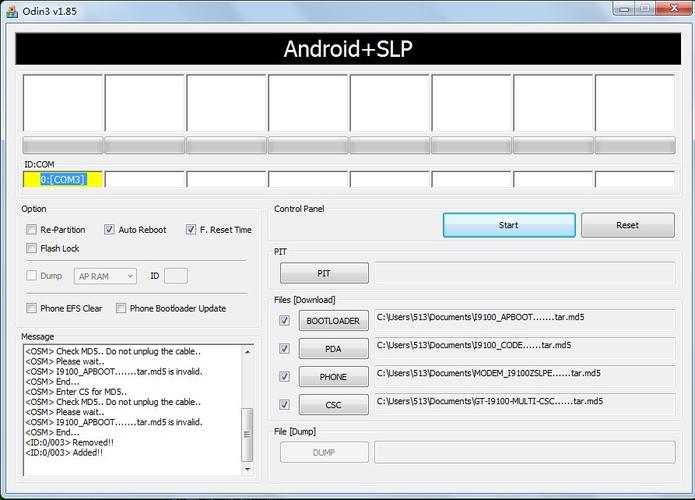Screen dimensions: 695x500
Task: Click the CSC file button
Action: pos(333,405)
